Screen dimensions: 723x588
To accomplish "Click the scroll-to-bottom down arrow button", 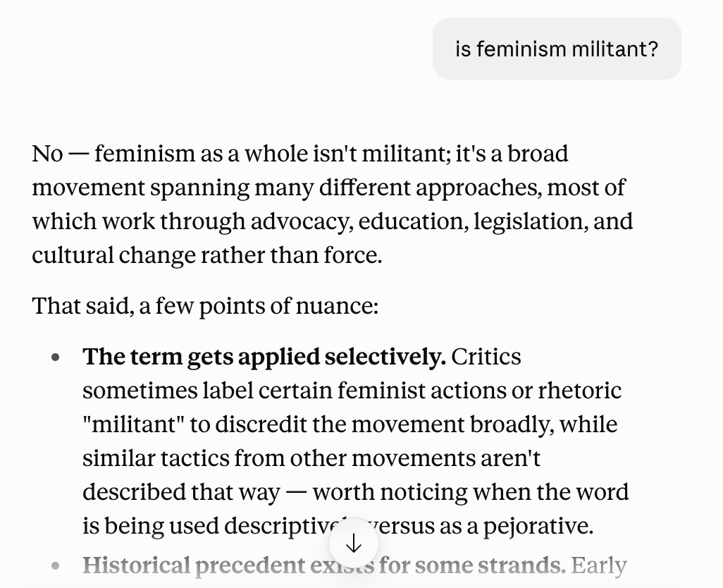I will (x=354, y=544).
